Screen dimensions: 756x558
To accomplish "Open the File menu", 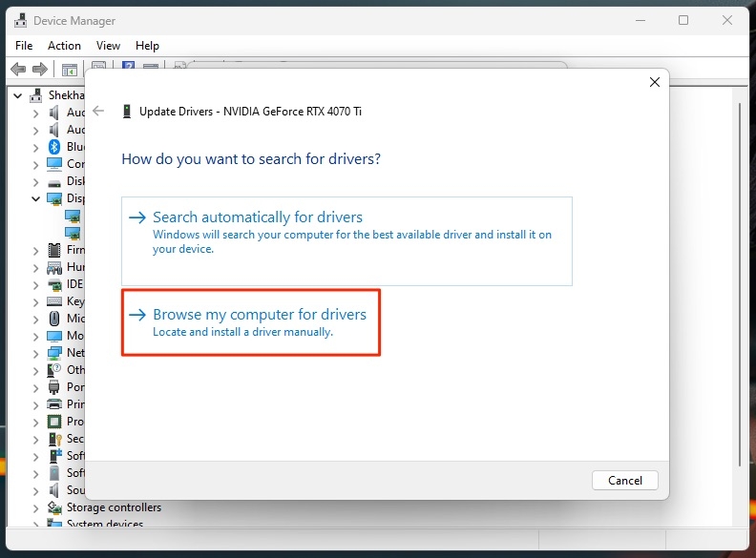I will pos(24,46).
